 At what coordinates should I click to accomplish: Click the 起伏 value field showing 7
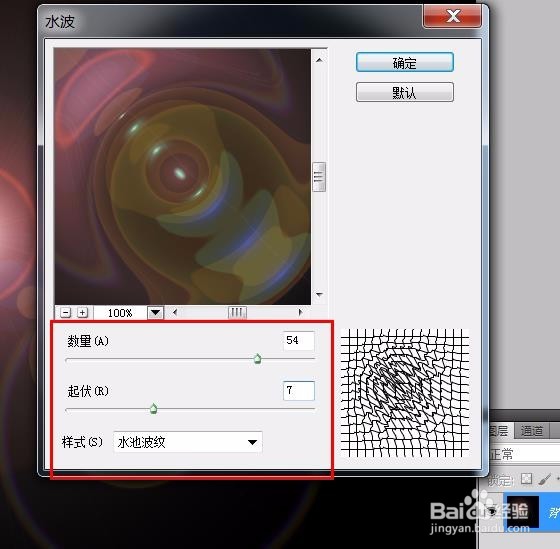pyautogui.click(x=299, y=391)
